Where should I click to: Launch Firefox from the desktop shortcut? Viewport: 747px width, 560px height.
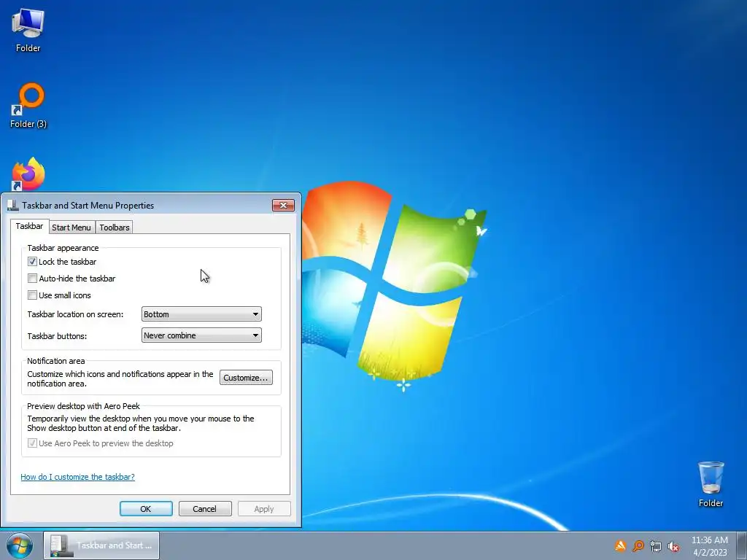pyautogui.click(x=28, y=174)
